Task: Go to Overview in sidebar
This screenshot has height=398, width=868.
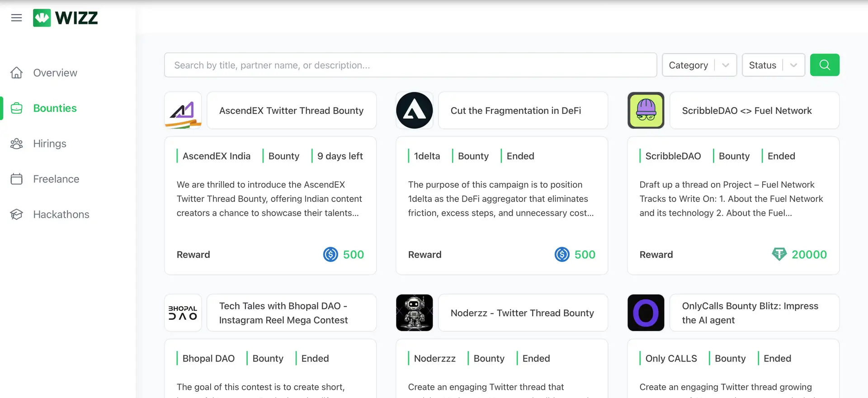Action: coord(55,73)
